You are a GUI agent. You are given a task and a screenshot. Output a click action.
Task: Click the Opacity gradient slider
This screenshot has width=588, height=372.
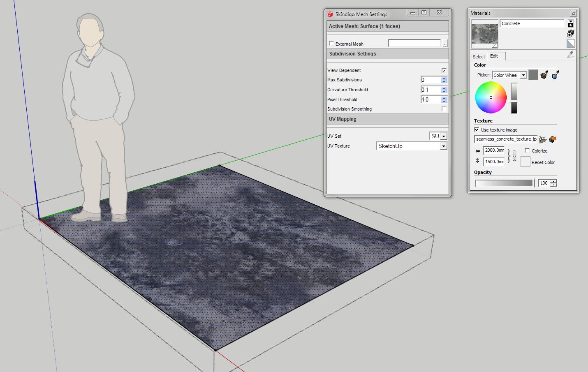[x=504, y=183]
